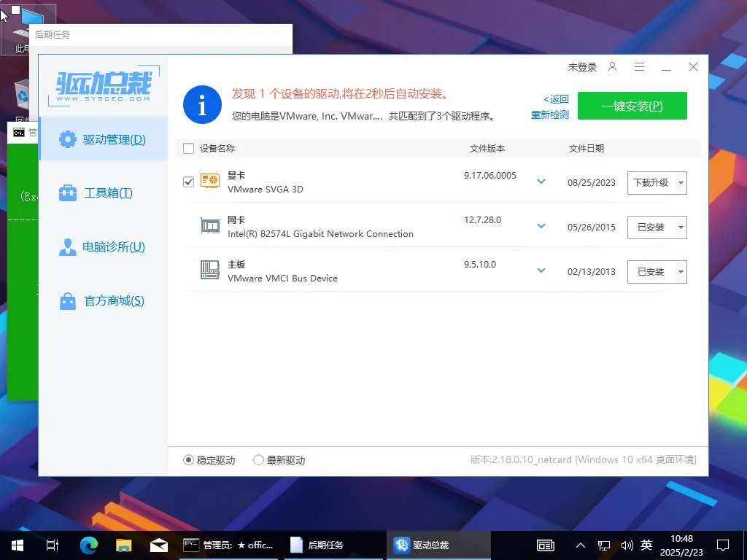This screenshot has width=747, height=560.
Task: Open the hamburger menu in title bar
Action: click(x=639, y=66)
